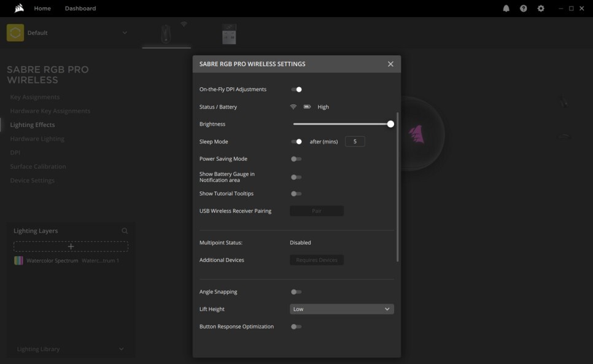Enable the Angle Snapping switch
593x364 pixels.
tap(296, 292)
